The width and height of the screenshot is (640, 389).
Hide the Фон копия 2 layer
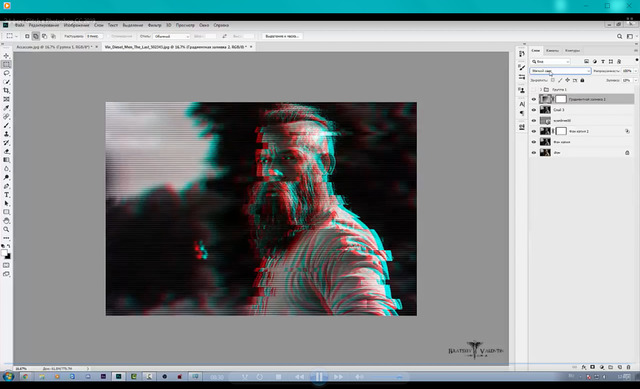point(533,131)
